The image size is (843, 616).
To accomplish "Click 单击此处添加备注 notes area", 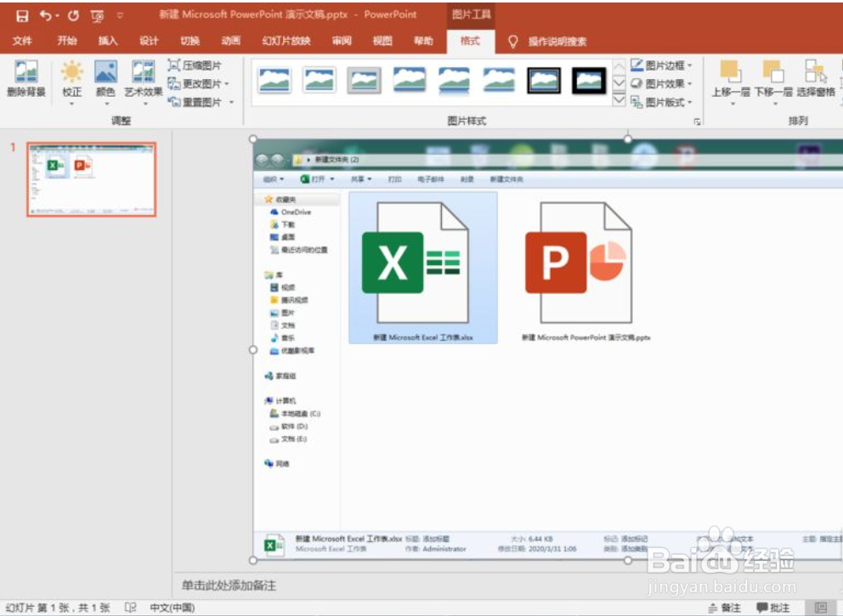I will click(229, 585).
